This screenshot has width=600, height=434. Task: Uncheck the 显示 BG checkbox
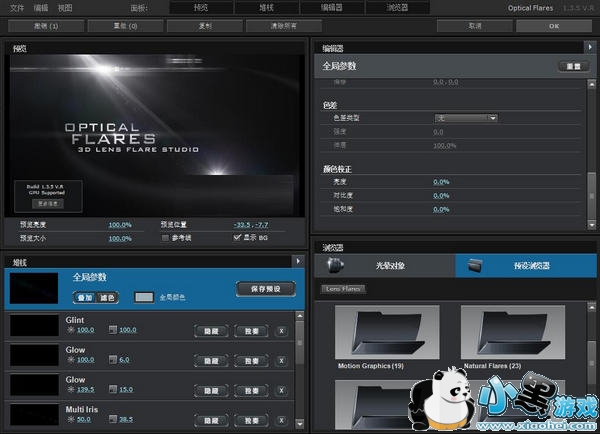point(237,238)
